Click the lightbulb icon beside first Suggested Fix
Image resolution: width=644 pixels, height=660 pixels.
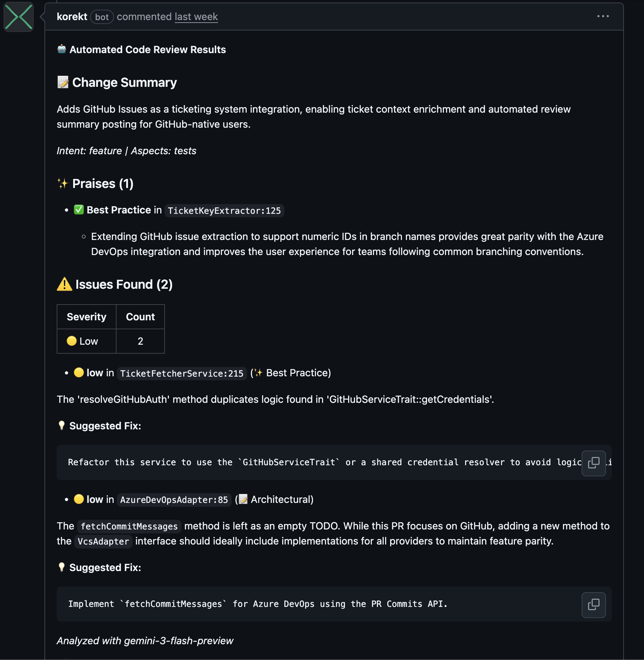pos(61,426)
